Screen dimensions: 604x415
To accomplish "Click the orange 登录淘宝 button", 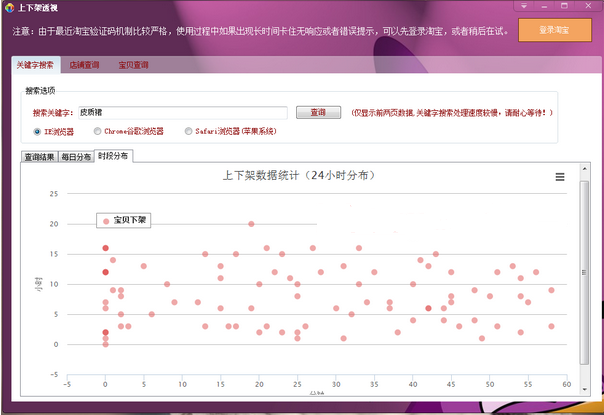I will tap(555, 30).
